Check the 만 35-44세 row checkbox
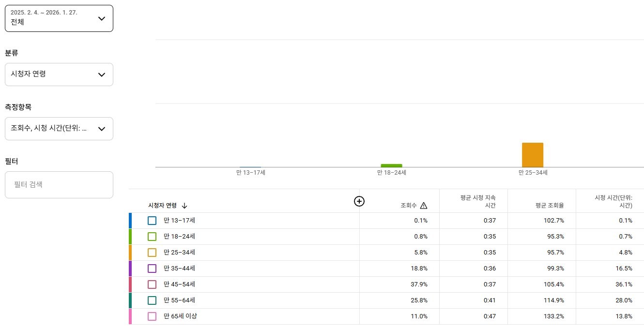 point(152,268)
